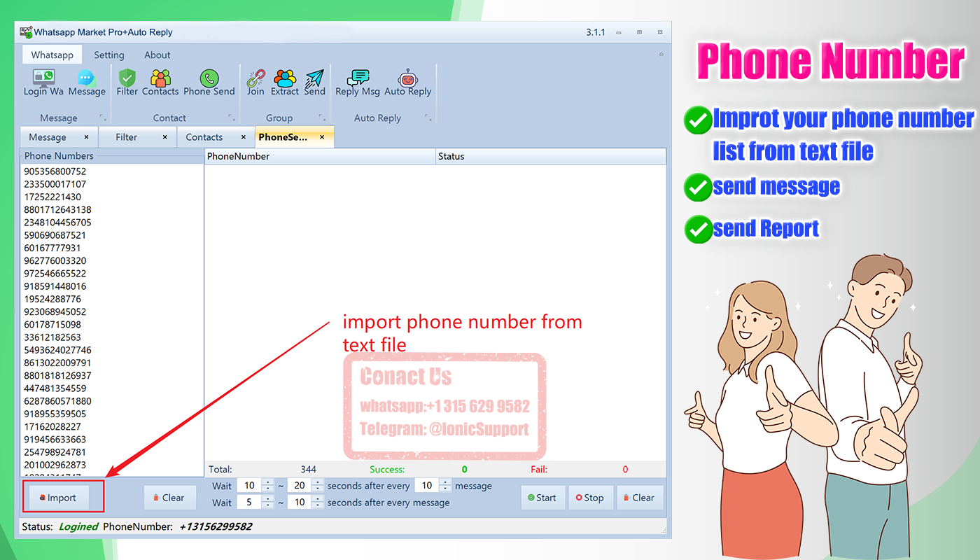Expand the Auto Reply ribbon group launcher
The height and width of the screenshot is (560, 980).
428,118
